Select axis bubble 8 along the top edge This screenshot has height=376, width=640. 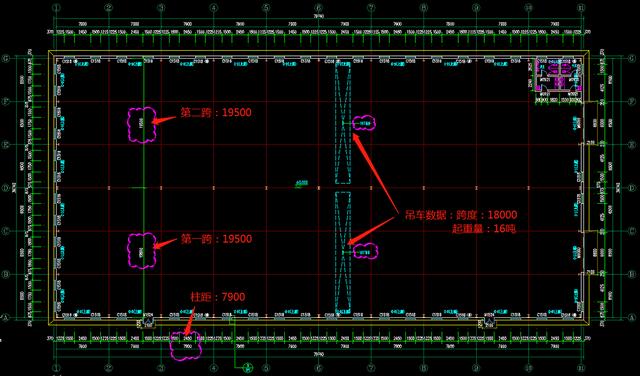[424, 7]
